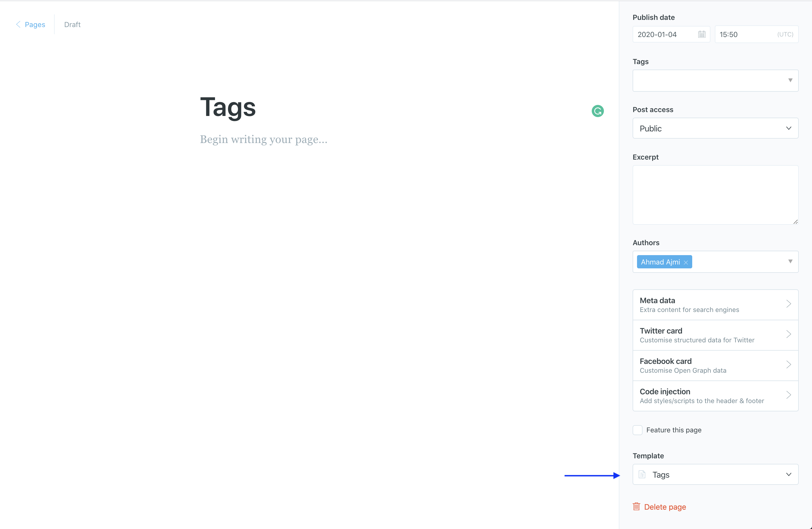
Task: Open the Post access dropdown showing Public
Action: 715,128
